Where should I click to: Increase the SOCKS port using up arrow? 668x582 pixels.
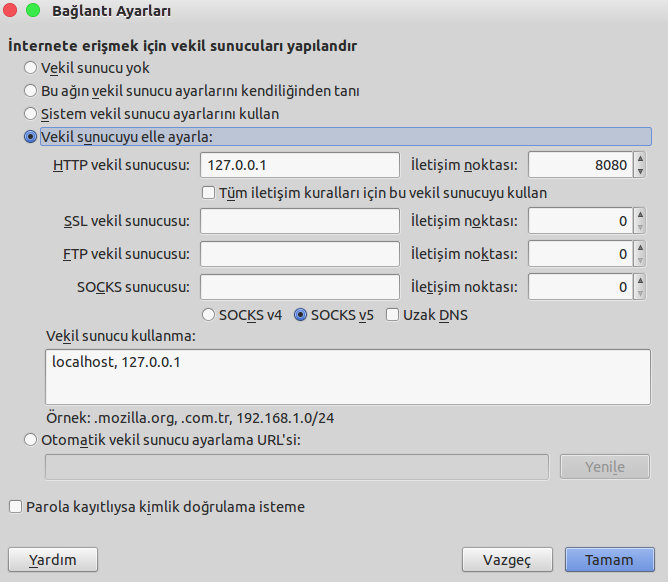640,281
